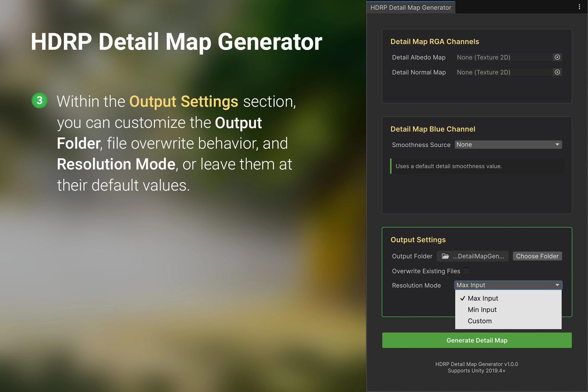Collapse the Resolution Mode dropdown
Viewport: 588px width, 392px height.
[x=508, y=285]
